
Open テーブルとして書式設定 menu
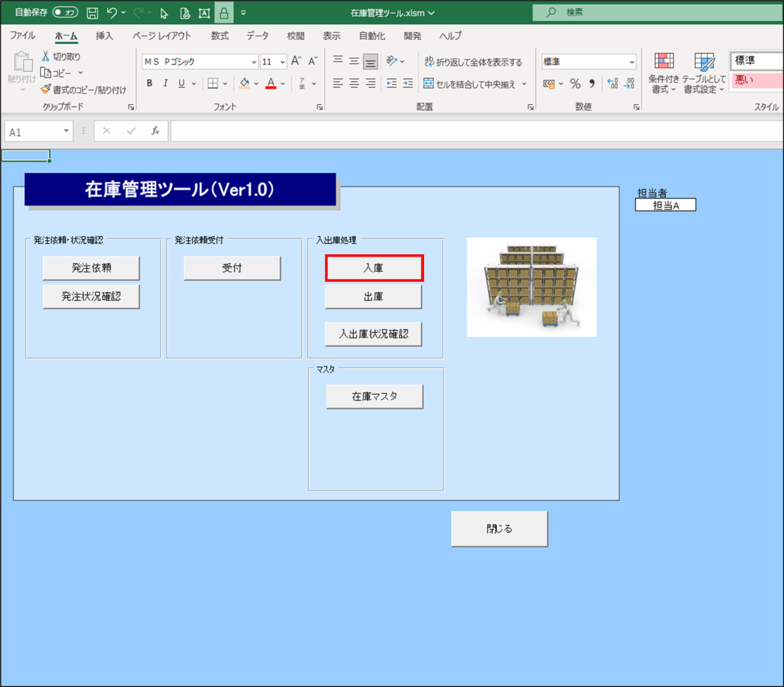click(704, 73)
